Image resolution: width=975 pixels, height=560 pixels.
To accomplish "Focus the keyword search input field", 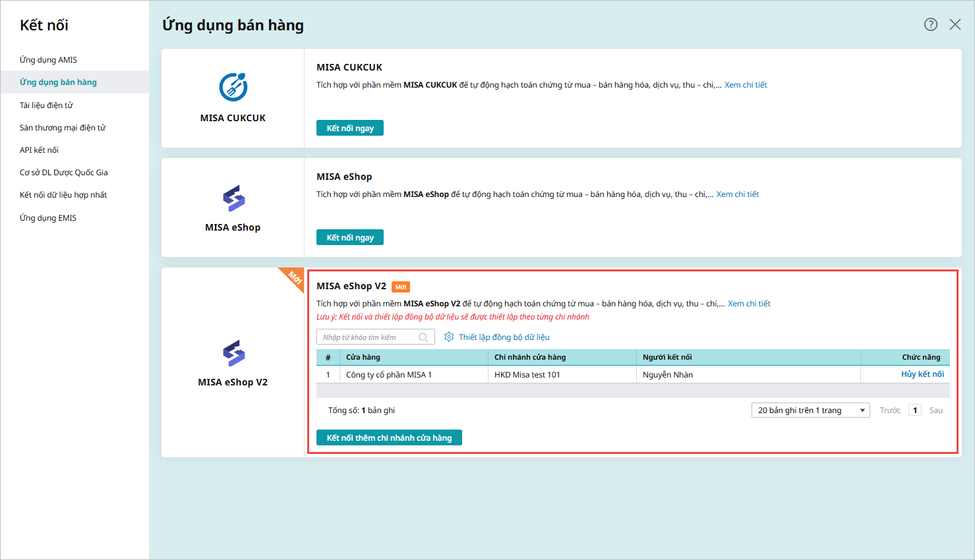I will pos(368,337).
